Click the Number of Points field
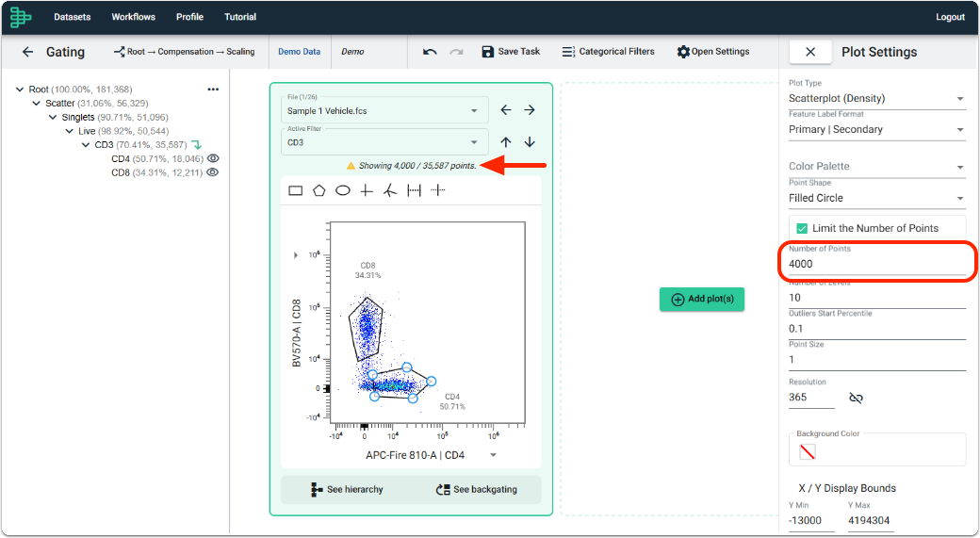 [x=877, y=264]
